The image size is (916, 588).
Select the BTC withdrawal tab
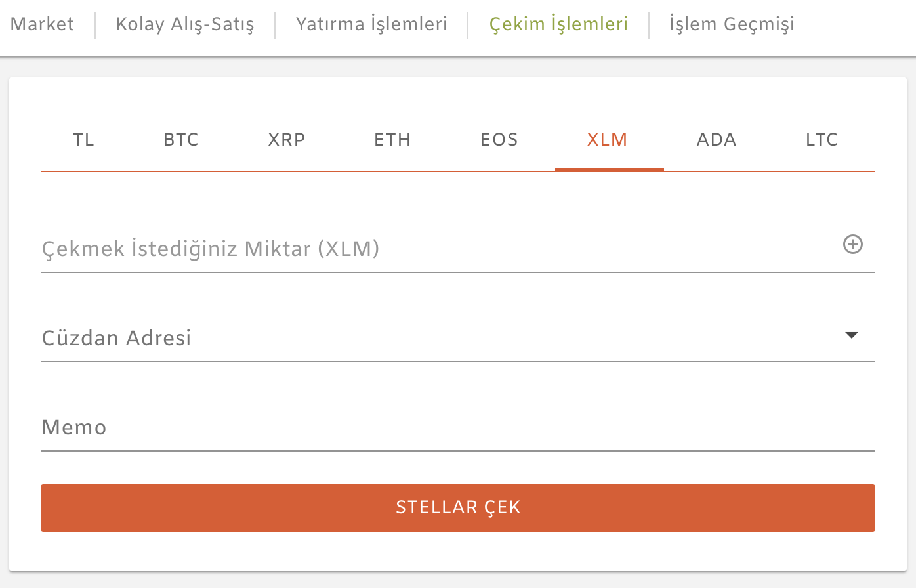[181, 139]
